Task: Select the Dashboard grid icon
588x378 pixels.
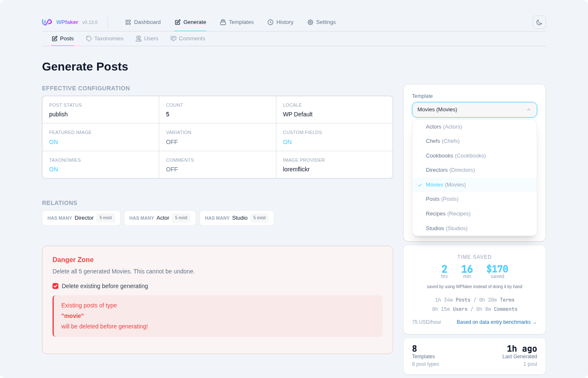Action: (128, 22)
